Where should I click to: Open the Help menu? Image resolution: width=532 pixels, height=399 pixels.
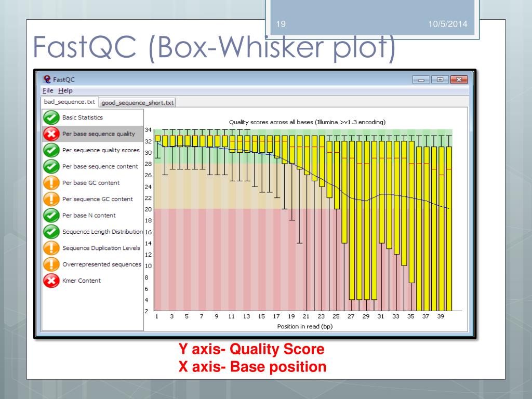(65, 90)
